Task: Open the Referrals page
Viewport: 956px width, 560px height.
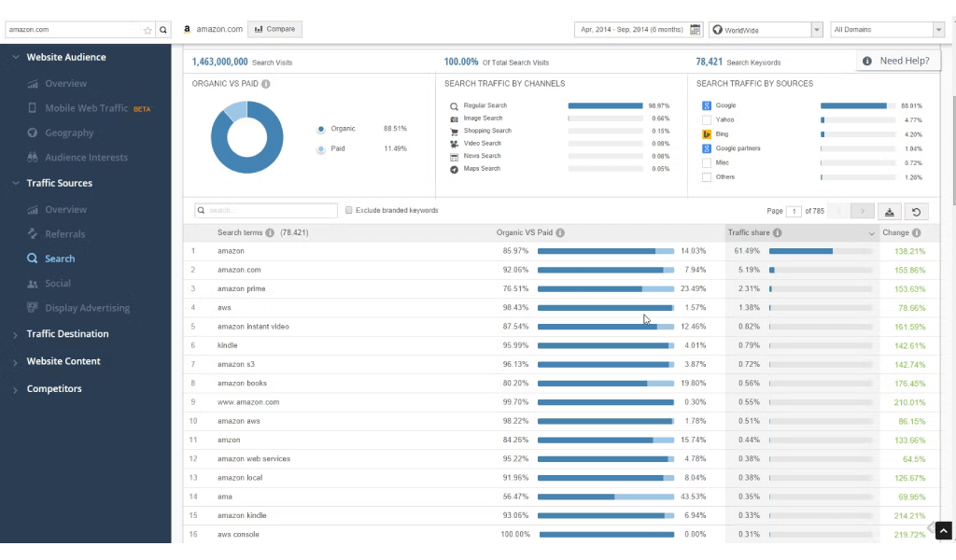Action: click(65, 234)
